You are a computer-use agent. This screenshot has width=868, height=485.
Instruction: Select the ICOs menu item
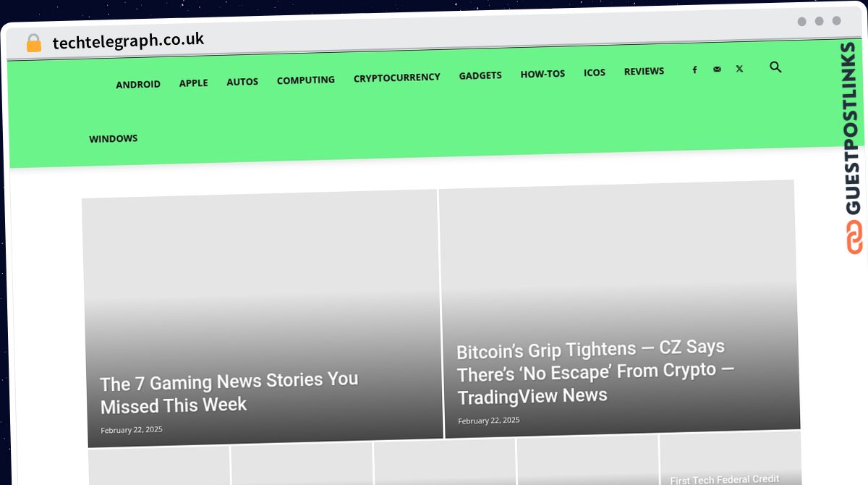click(x=595, y=72)
